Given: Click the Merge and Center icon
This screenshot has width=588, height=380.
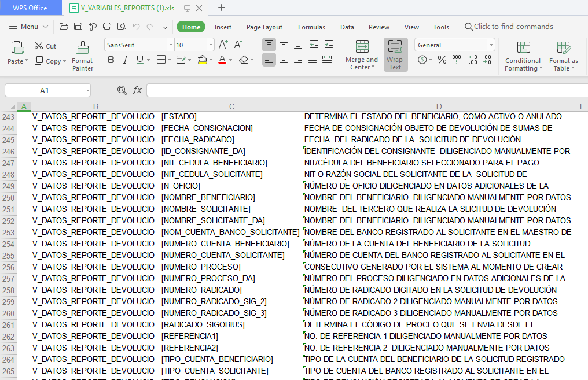Looking at the screenshot, I should pyautogui.click(x=362, y=47).
